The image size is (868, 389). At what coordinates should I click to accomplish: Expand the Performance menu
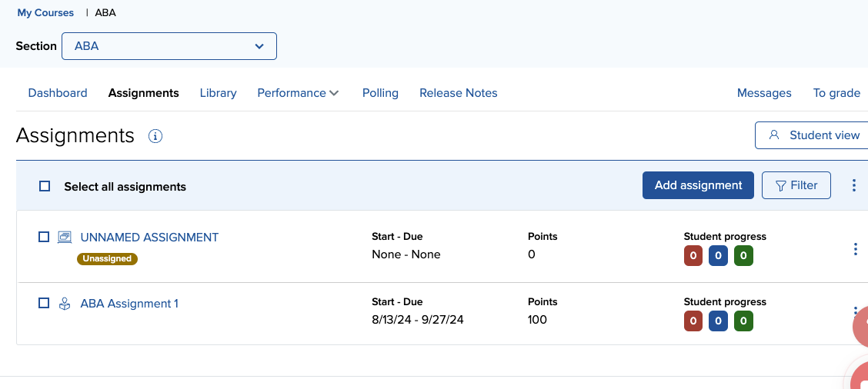[298, 93]
